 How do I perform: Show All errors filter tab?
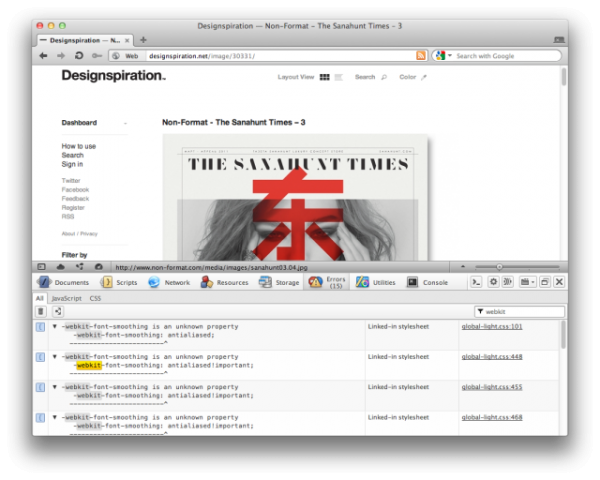(x=40, y=298)
